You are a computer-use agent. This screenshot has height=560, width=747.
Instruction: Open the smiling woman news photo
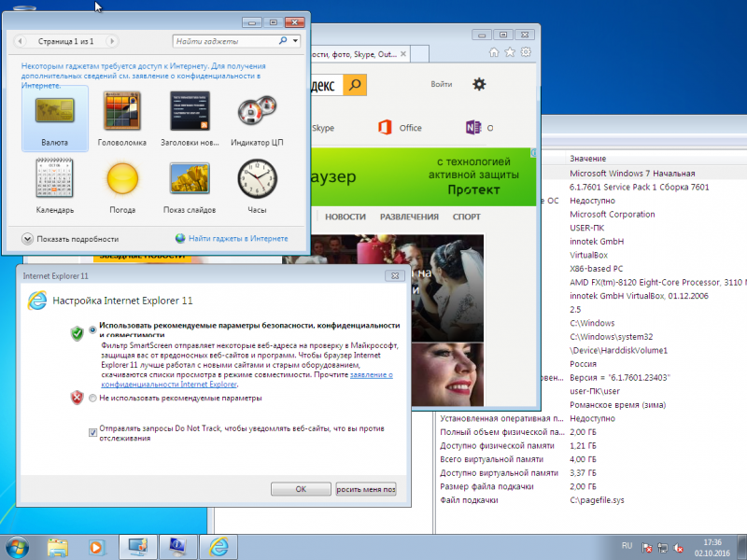point(448,374)
